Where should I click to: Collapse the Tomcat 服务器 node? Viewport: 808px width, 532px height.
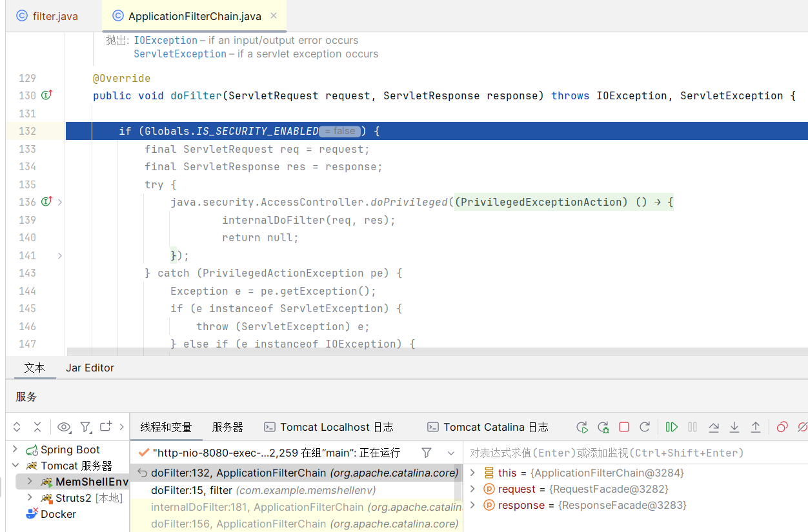15,466
